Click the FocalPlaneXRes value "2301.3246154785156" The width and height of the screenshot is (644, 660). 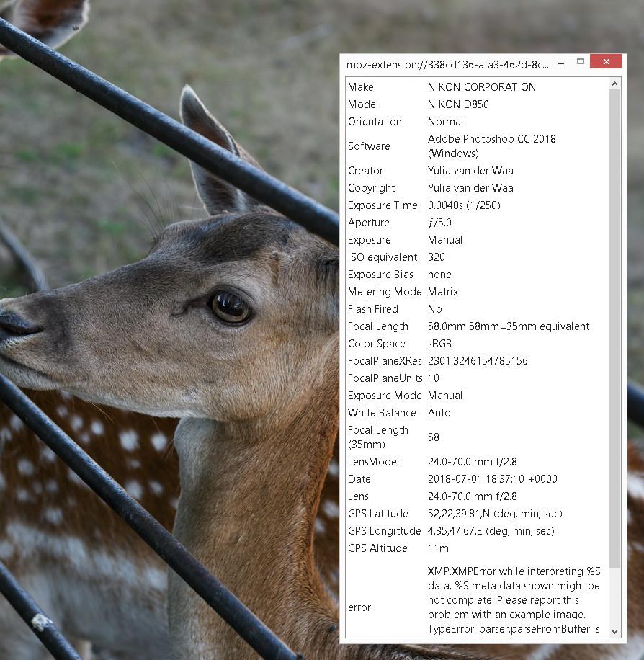coord(478,361)
